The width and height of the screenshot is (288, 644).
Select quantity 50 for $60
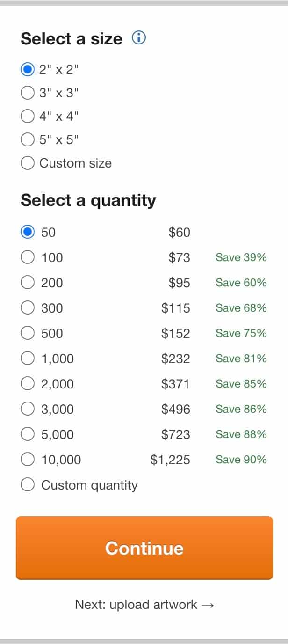point(28,232)
